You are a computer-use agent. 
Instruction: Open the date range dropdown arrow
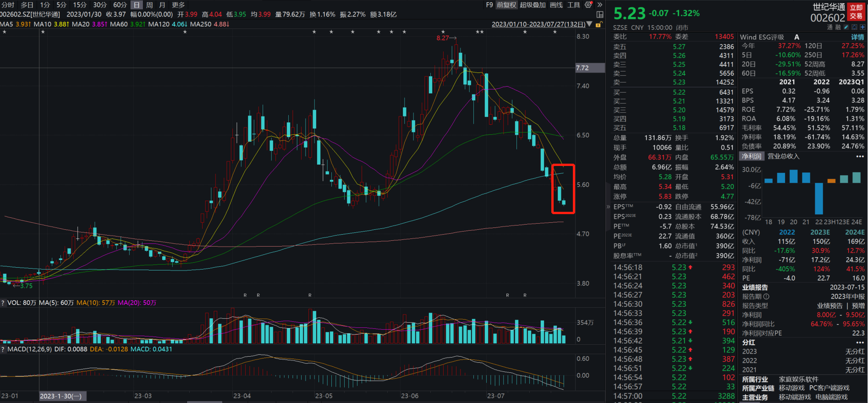589,24
